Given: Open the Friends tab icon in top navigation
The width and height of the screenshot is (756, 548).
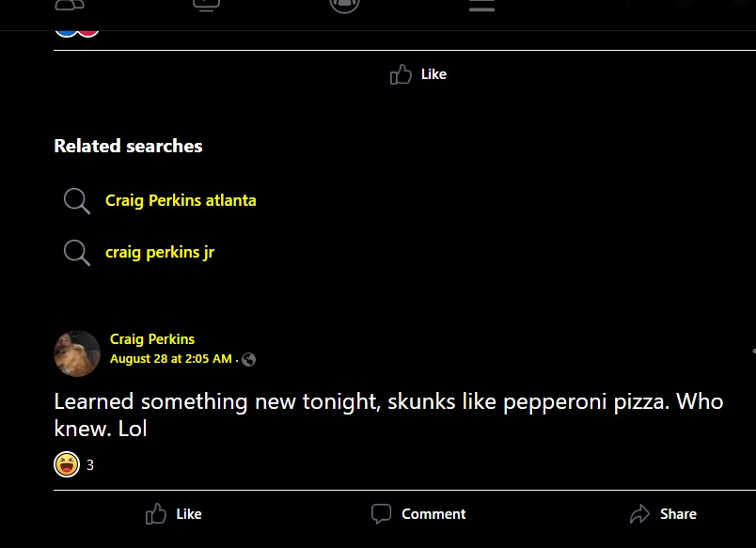Looking at the screenshot, I should coord(71,4).
